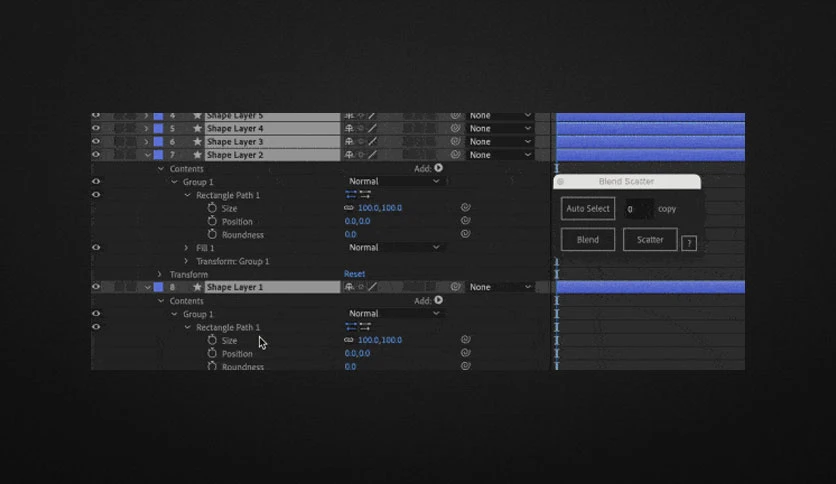Toggle Group 1 visibility under Shape Layer 1
This screenshot has height=484, width=836.
[96, 313]
